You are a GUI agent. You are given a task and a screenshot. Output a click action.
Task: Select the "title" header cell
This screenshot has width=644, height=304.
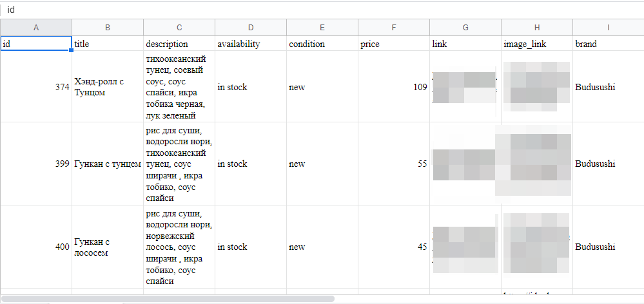pyautogui.click(x=107, y=44)
